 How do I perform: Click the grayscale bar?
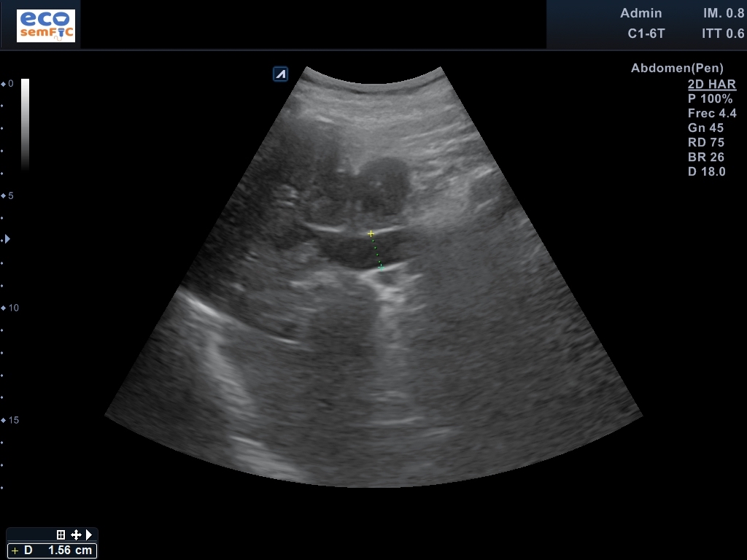coord(25,124)
